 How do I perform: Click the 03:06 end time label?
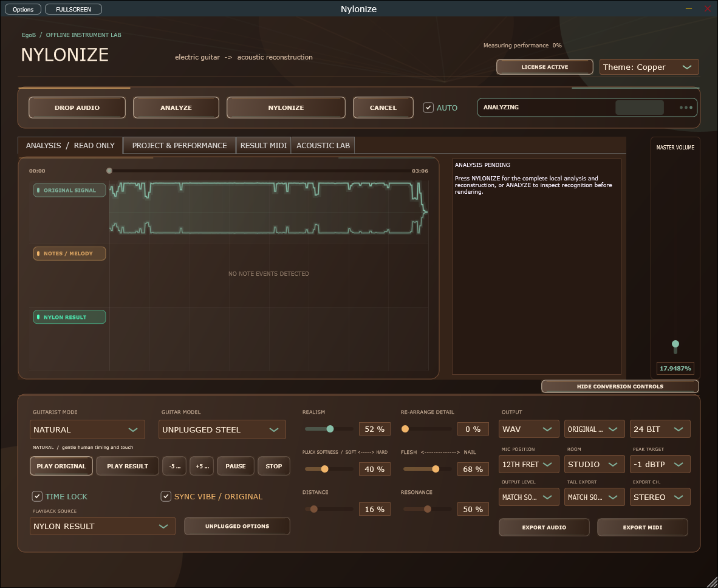[420, 171]
